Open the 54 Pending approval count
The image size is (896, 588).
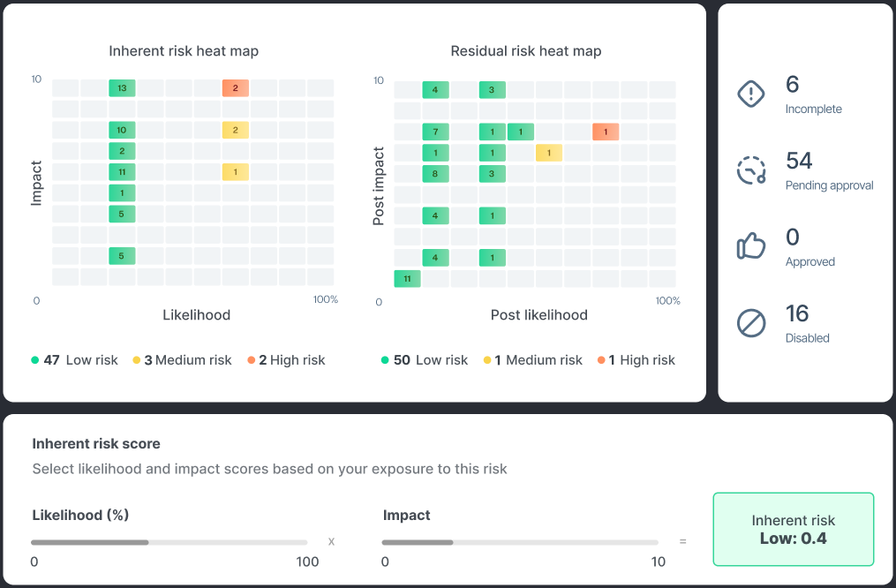pyautogui.click(x=799, y=161)
